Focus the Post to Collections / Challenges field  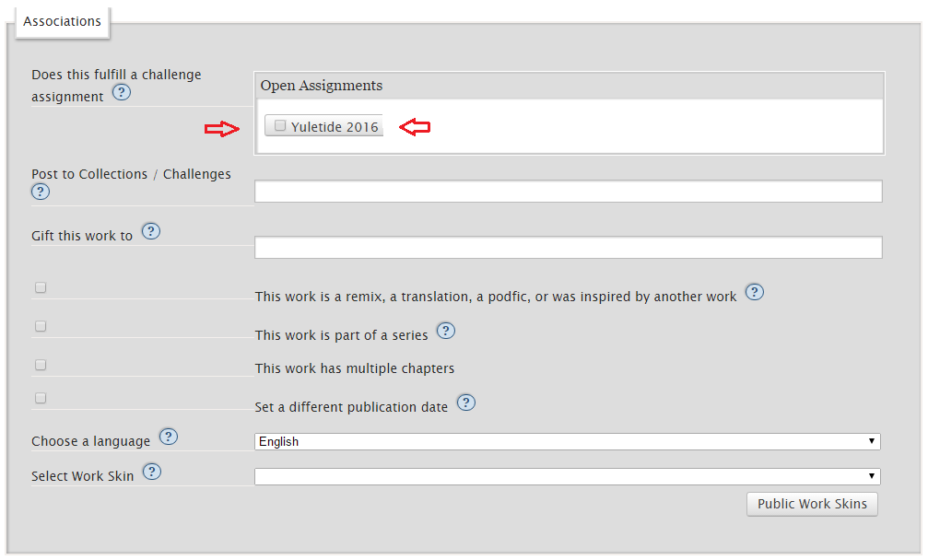(x=569, y=191)
